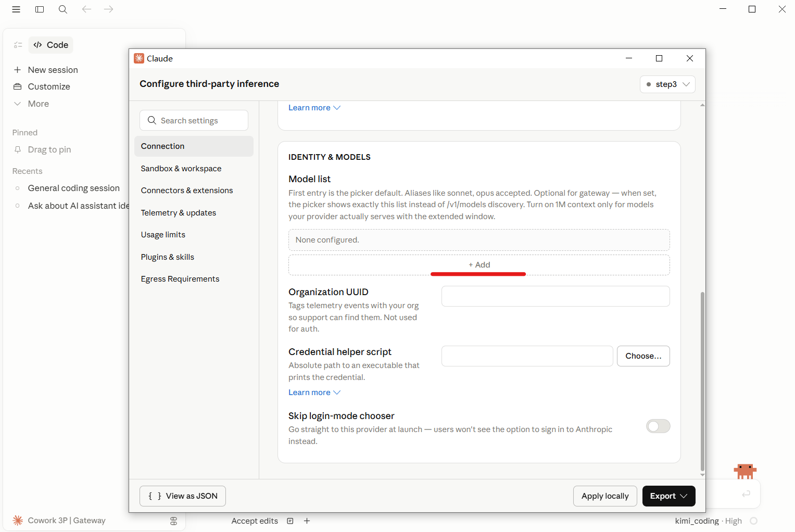795x532 pixels.
Task: Click the Customize briefcase icon
Action: [18, 86]
